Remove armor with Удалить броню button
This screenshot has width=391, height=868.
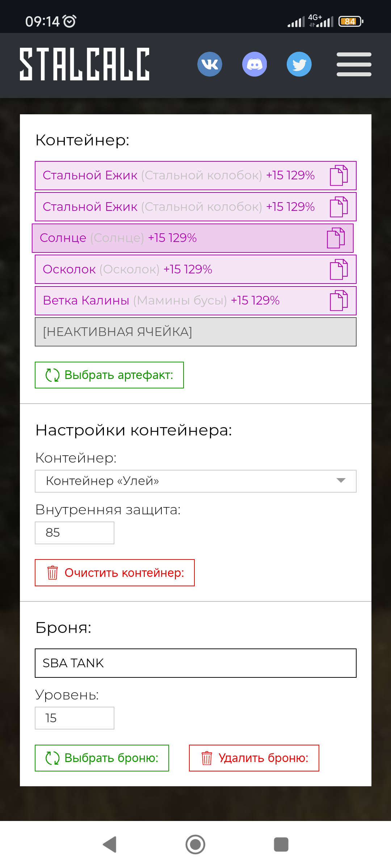[254, 758]
